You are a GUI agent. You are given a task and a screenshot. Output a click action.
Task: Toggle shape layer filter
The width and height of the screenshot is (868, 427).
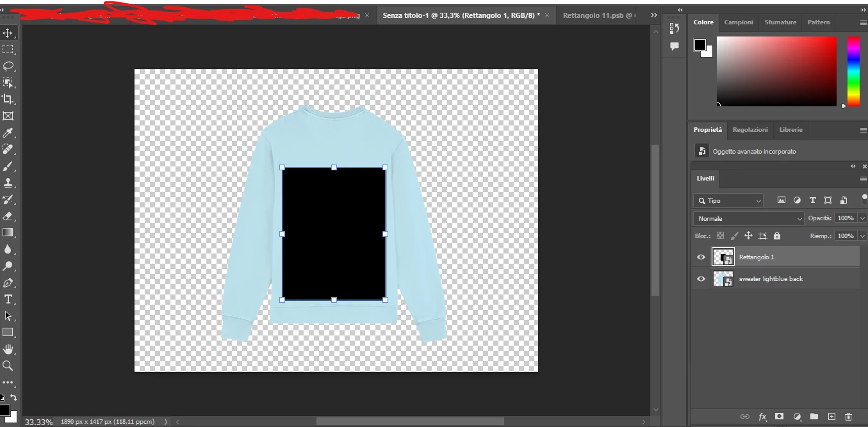(x=828, y=200)
